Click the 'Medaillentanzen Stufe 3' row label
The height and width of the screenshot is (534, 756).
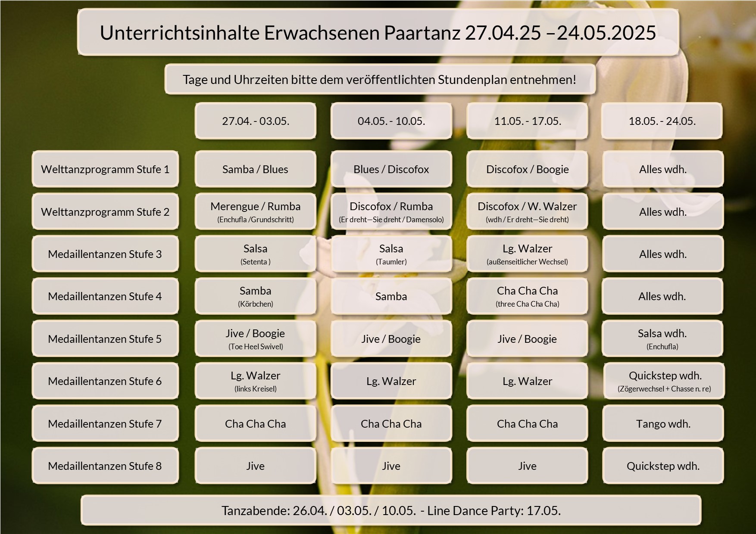[105, 254]
